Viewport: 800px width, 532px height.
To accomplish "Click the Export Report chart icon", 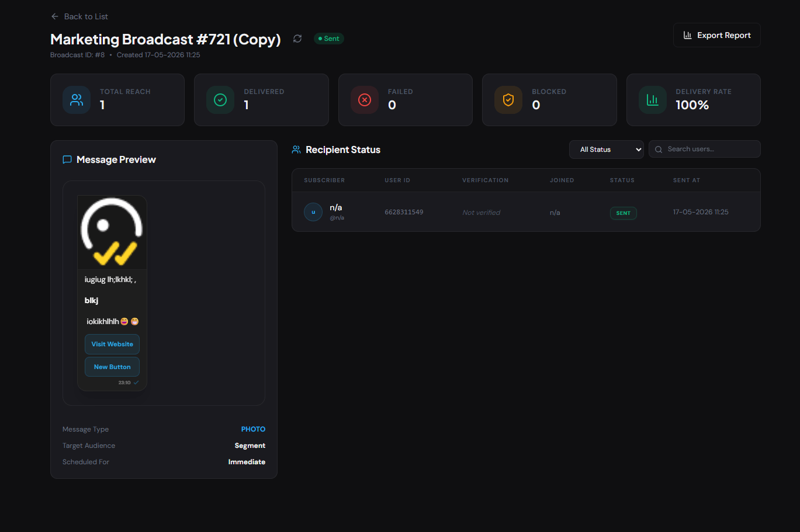I will click(x=688, y=35).
